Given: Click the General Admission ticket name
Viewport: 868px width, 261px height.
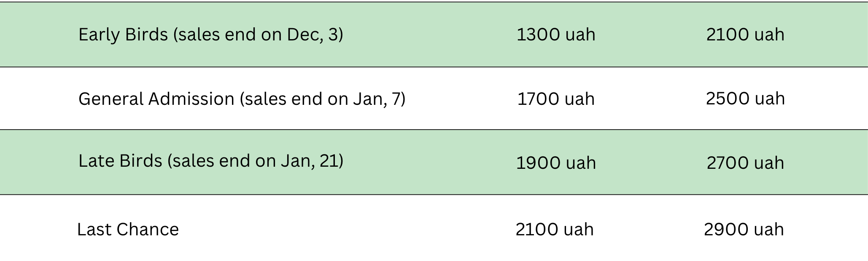Looking at the screenshot, I should [156, 99].
